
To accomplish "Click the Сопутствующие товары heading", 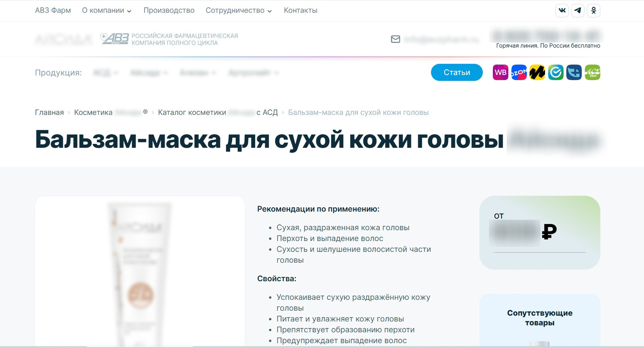I will [x=540, y=318].
